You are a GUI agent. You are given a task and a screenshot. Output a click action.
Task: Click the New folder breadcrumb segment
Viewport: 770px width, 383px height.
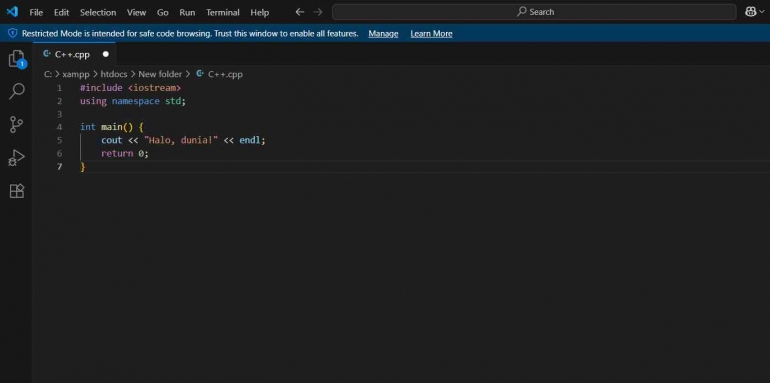[160, 74]
